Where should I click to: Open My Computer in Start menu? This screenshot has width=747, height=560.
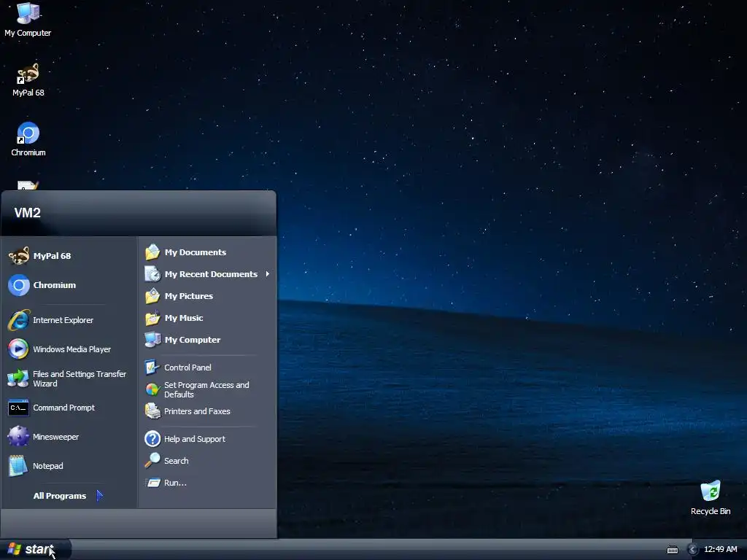click(207, 340)
